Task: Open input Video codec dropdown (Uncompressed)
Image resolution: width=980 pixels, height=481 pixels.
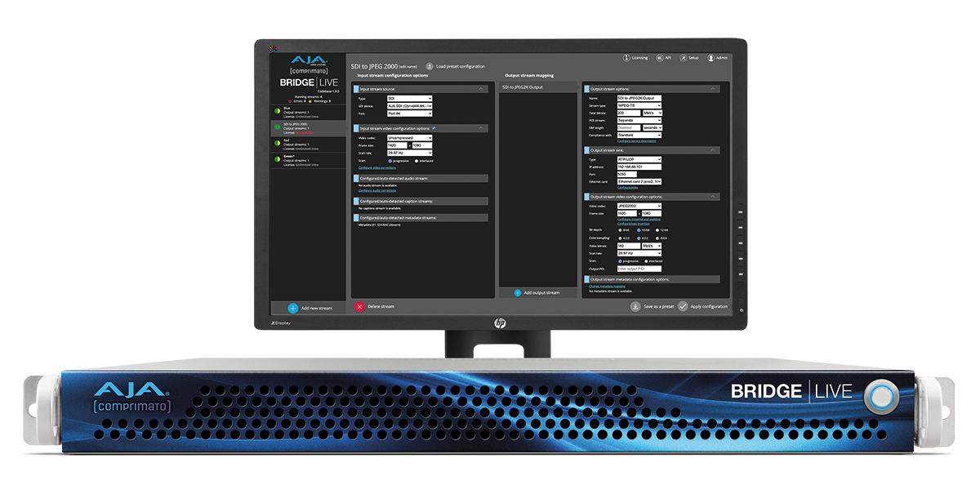Action: click(x=410, y=138)
